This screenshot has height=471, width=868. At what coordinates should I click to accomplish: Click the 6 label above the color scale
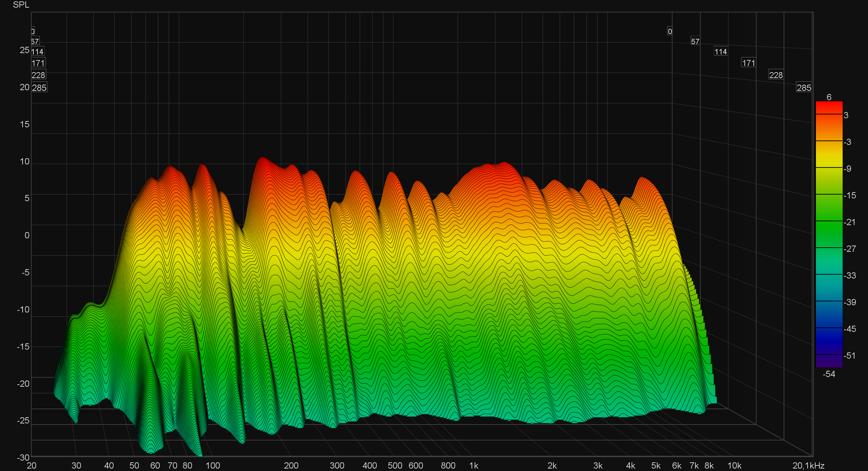[x=829, y=97]
